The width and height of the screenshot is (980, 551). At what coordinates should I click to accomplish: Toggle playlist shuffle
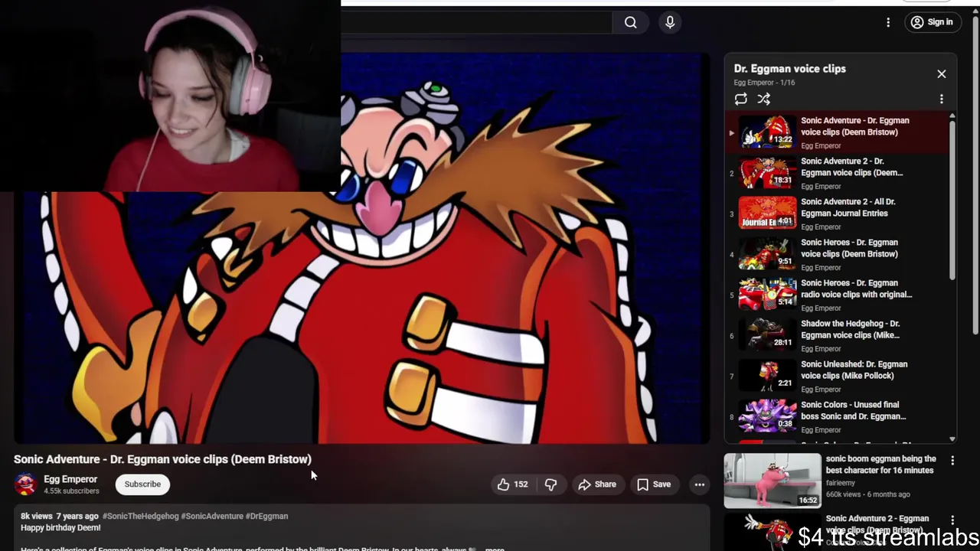763,99
